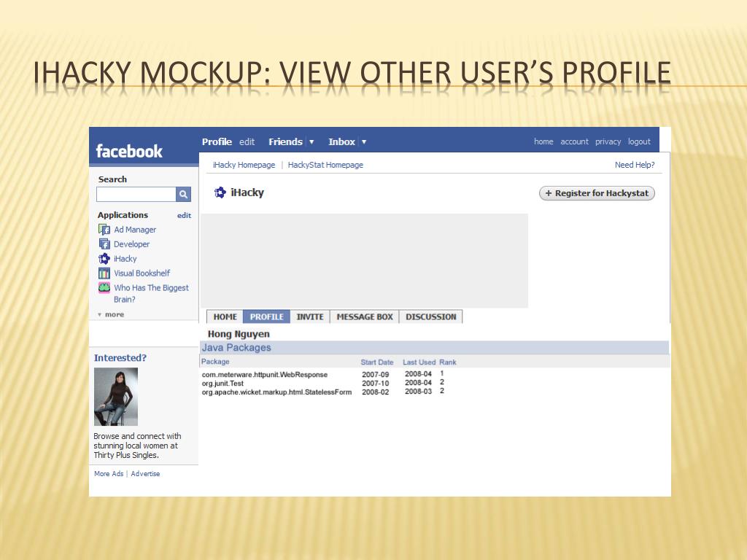Click edit next to Applications

(184, 215)
